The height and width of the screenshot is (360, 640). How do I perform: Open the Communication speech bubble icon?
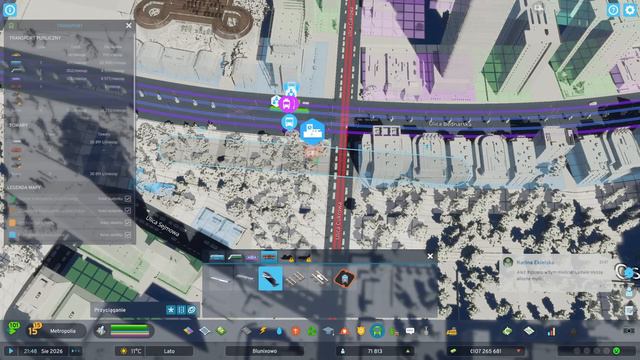click(410, 331)
